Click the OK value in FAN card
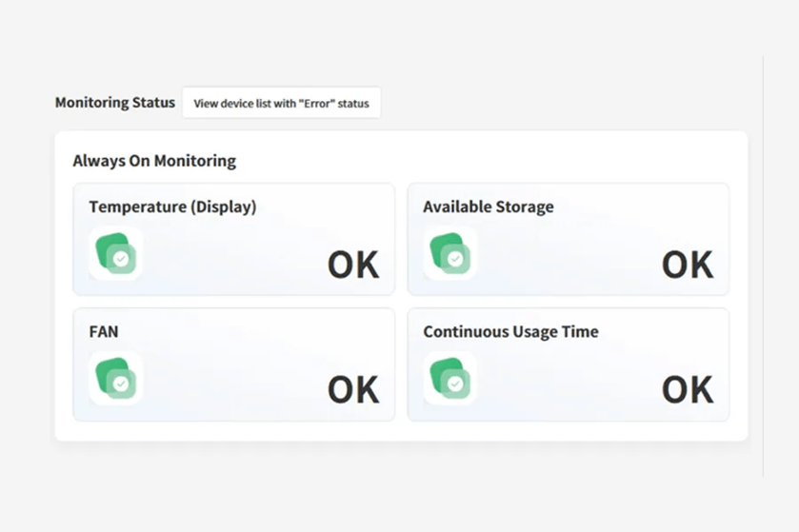 (x=353, y=390)
